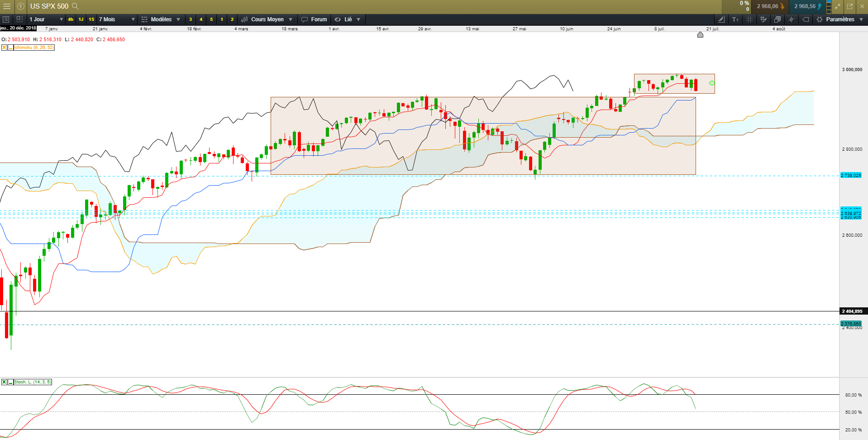Click the high value "2 516,310"
Image resolution: width=868 pixels, height=440 pixels.
click(50, 39)
